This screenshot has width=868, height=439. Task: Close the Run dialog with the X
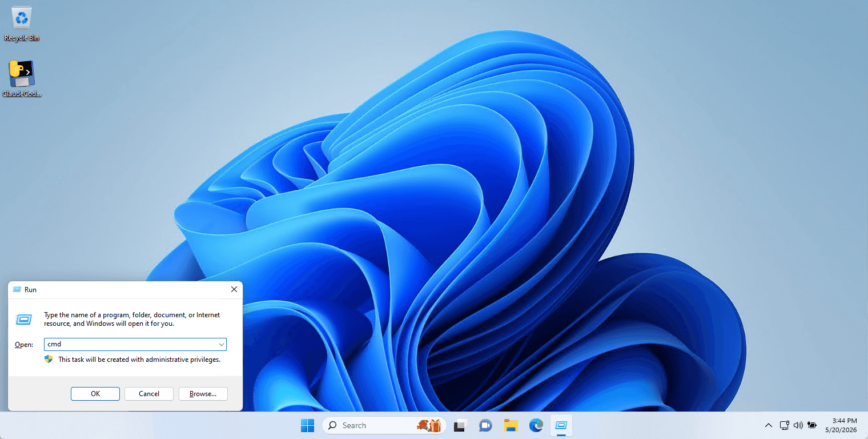(234, 290)
